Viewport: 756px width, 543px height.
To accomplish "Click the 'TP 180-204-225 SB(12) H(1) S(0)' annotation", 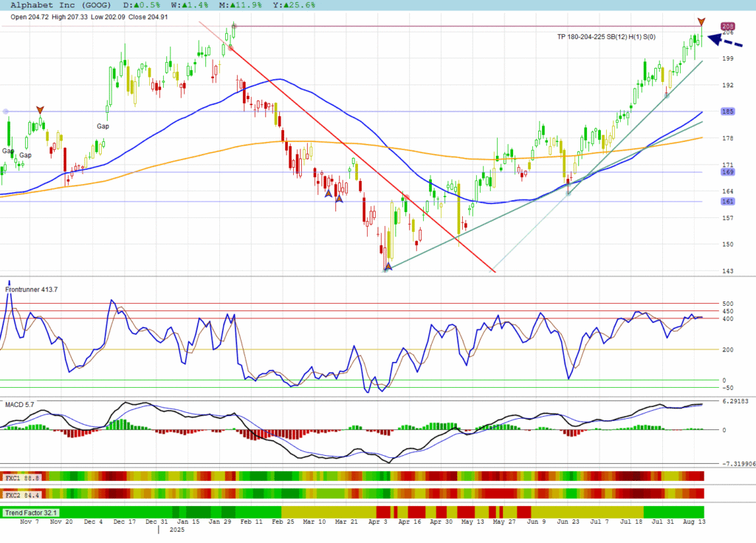I will (606, 37).
